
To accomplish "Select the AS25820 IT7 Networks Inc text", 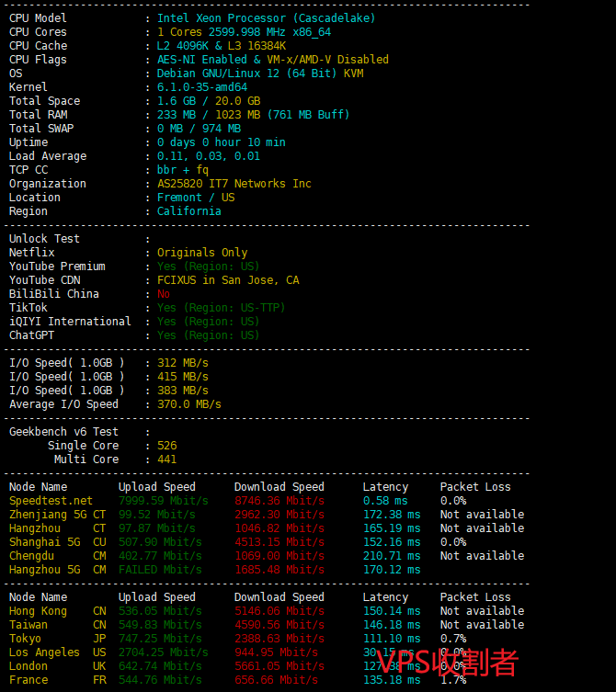I will pyautogui.click(x=234, y=184).
